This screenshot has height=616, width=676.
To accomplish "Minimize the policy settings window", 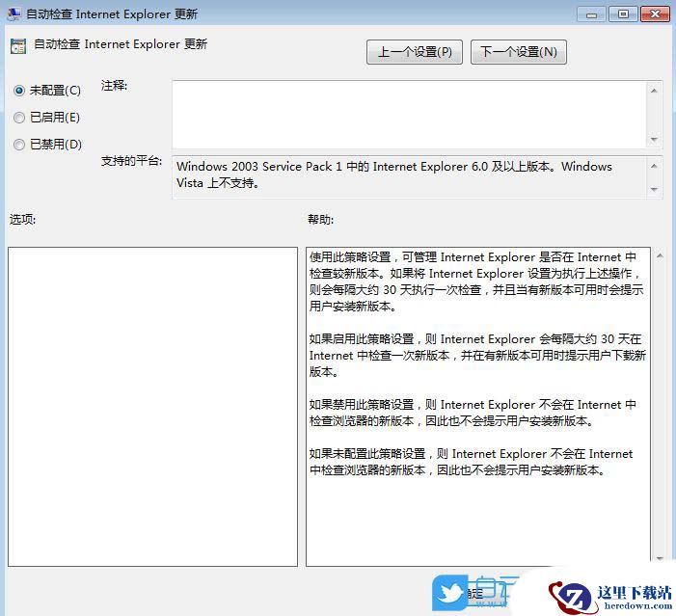I will pyautogui.click(x=591, y=13).
